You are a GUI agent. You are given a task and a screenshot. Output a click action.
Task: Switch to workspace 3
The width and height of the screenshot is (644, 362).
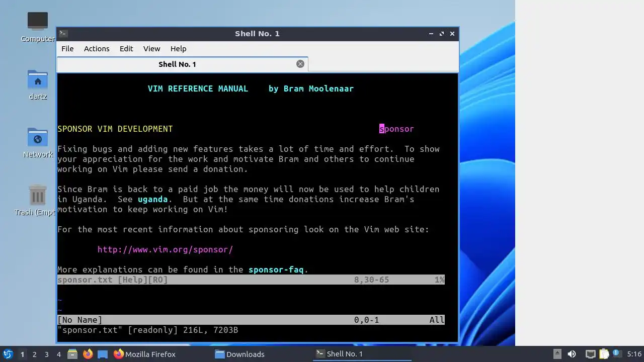coord(46,354)
